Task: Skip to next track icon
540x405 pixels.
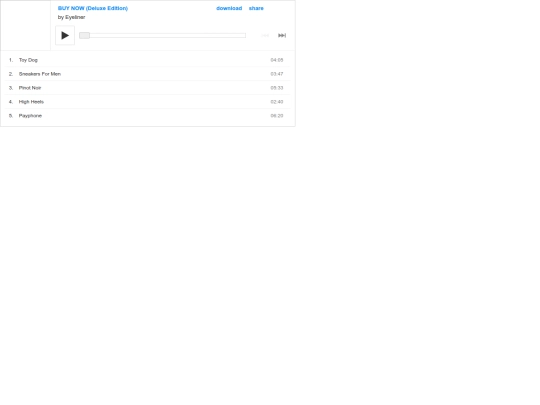Action: tap(282, 35)
